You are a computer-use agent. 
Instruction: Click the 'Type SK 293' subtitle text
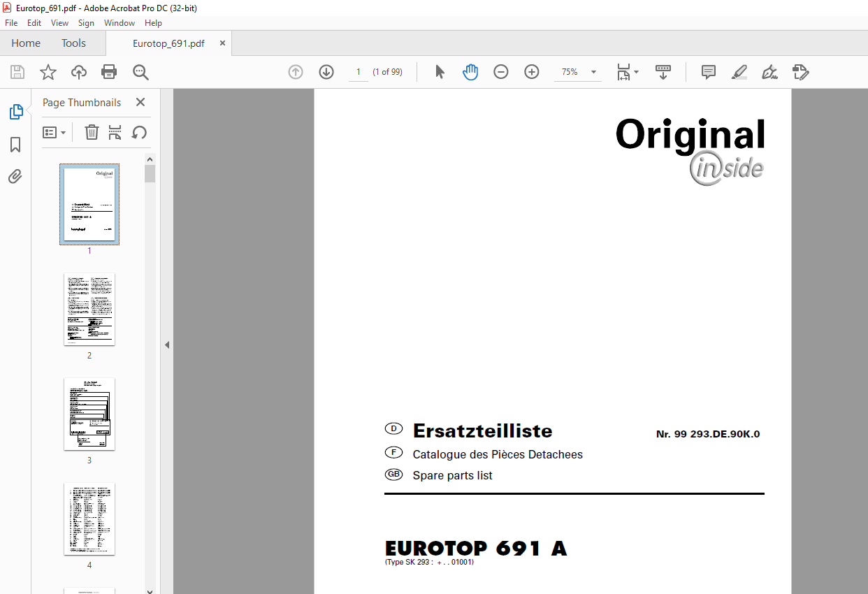(429, 562)
